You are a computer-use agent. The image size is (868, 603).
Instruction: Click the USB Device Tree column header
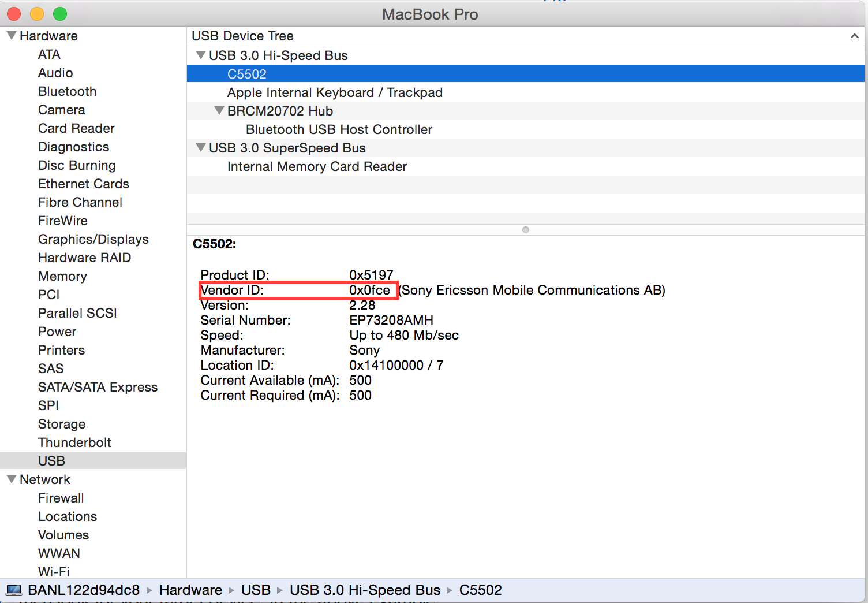242,36
